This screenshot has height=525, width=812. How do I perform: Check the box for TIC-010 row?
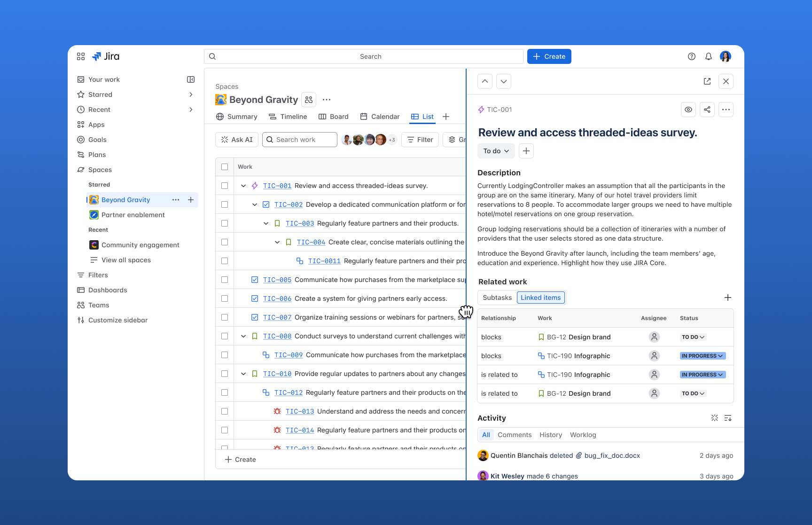coord(225,374)
